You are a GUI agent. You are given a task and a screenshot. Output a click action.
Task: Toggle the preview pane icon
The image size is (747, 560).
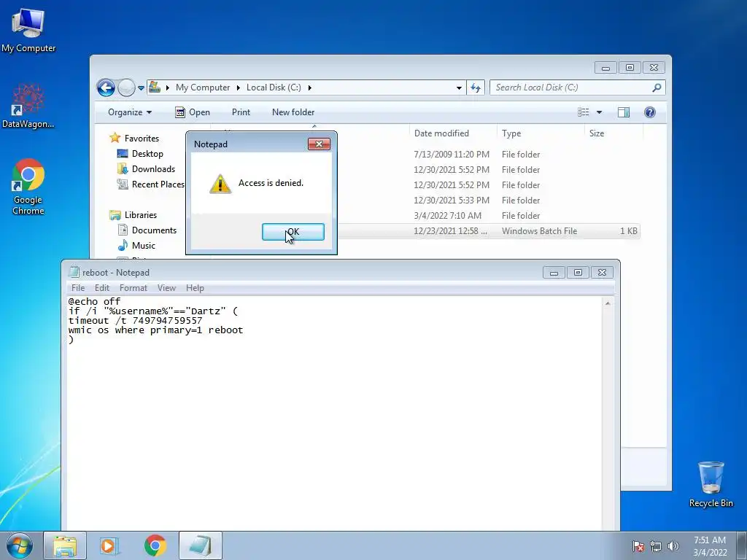pyautogui.click(x=623, y=112)
